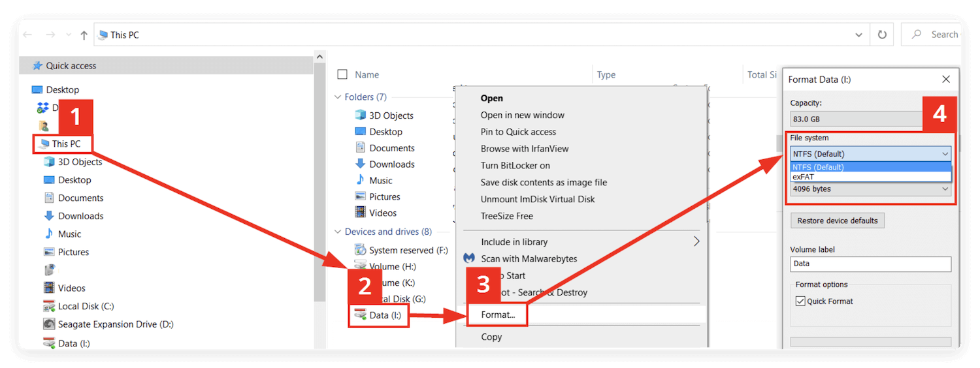
Task: Click the Back navigation arrow
Action: (x=29, y=35)
